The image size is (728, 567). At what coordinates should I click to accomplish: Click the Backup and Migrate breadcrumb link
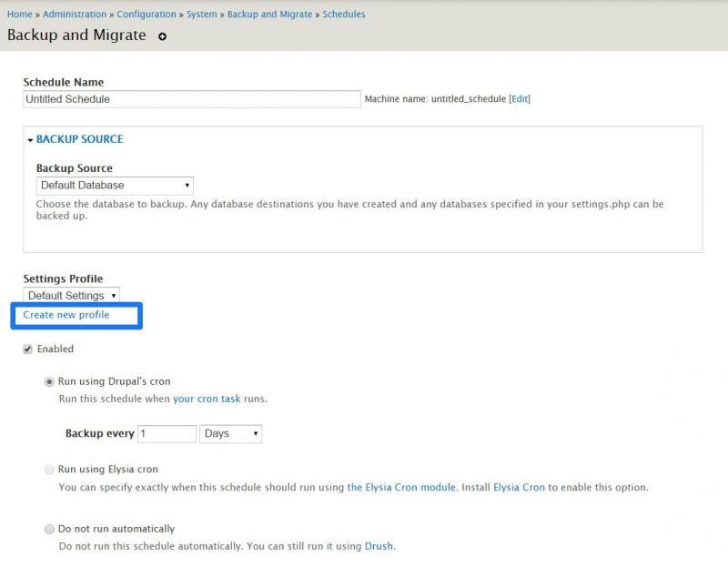269,15
